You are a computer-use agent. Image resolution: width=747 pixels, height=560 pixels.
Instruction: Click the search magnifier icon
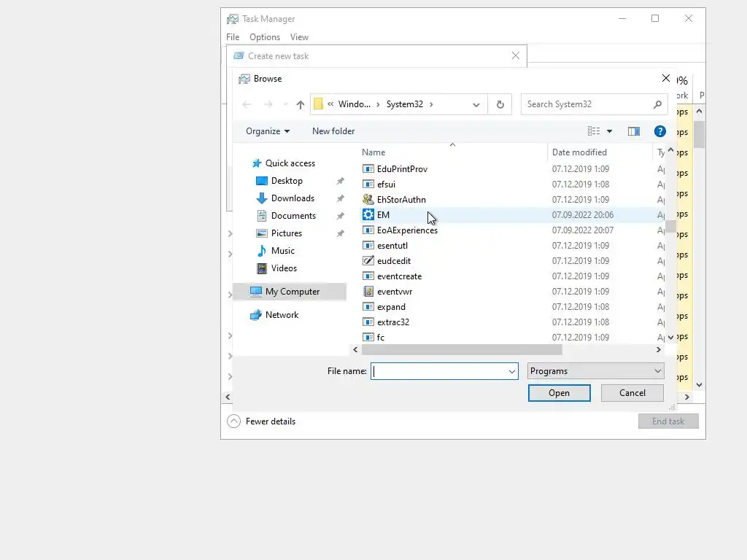tap(657, 104)
